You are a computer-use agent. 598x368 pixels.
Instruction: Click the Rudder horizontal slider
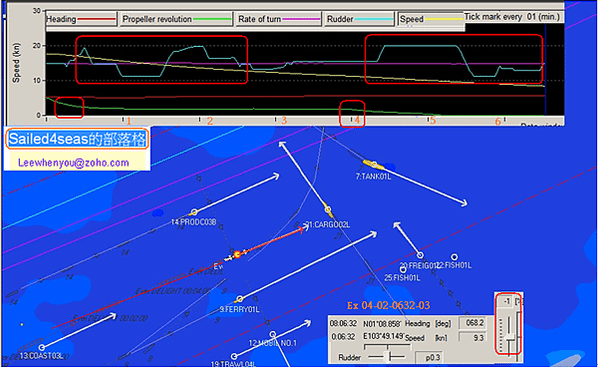[387, 357]
